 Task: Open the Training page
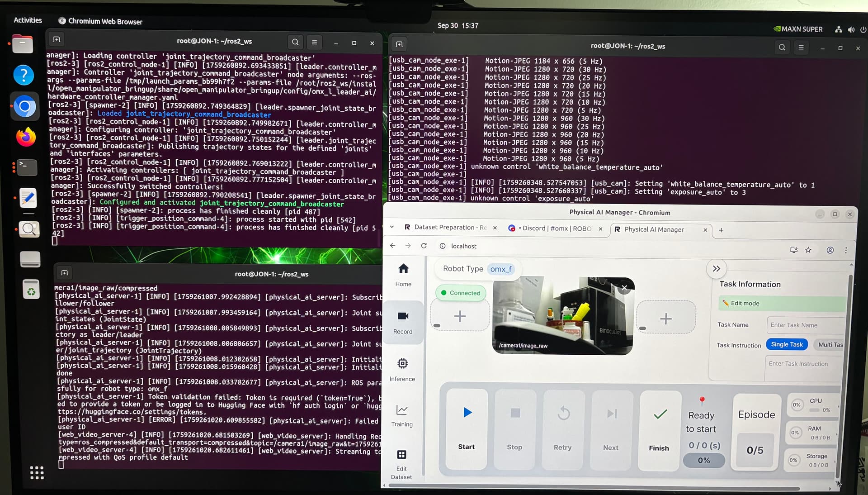click(x=402, y=415)
